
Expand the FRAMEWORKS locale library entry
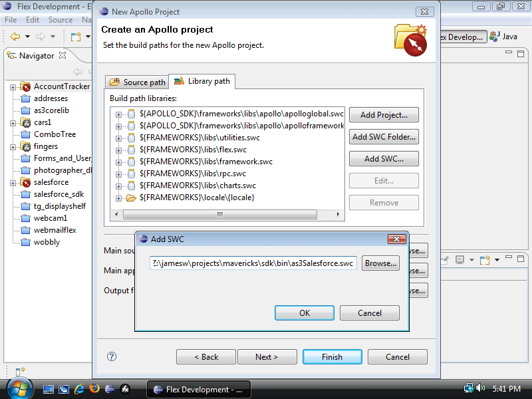click(118, 198)
